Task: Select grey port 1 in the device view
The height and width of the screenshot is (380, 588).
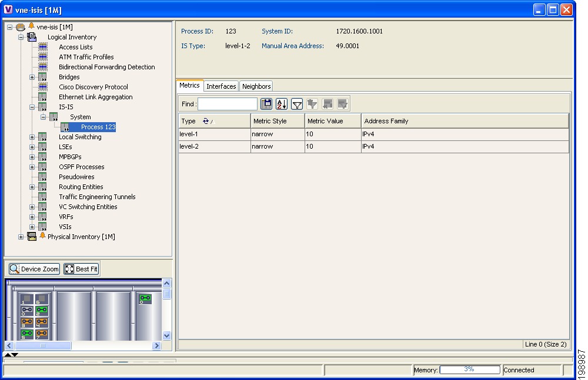Action: pyautogui.click(x=27, y=299)
